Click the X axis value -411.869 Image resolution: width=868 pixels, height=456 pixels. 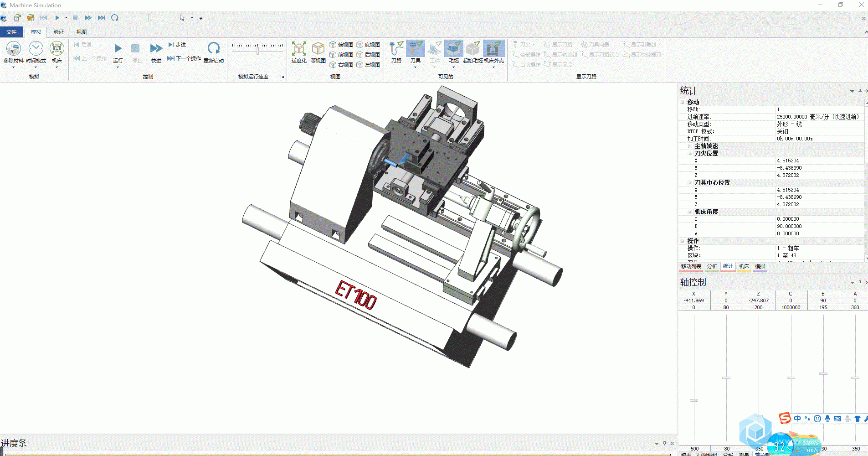[694, 301]
